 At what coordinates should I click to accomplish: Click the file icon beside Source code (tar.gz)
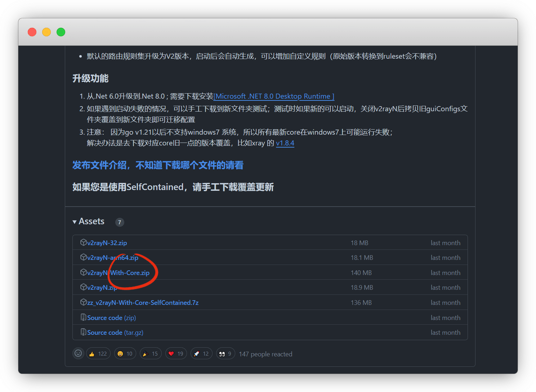[x=83, y=332]
